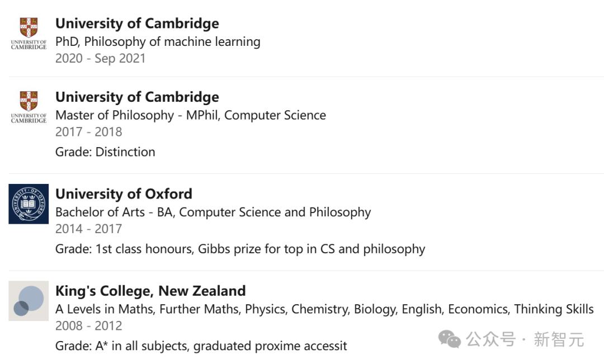
Task: Open the University of Cambridge PhD entry title
Action: (137, 23)
